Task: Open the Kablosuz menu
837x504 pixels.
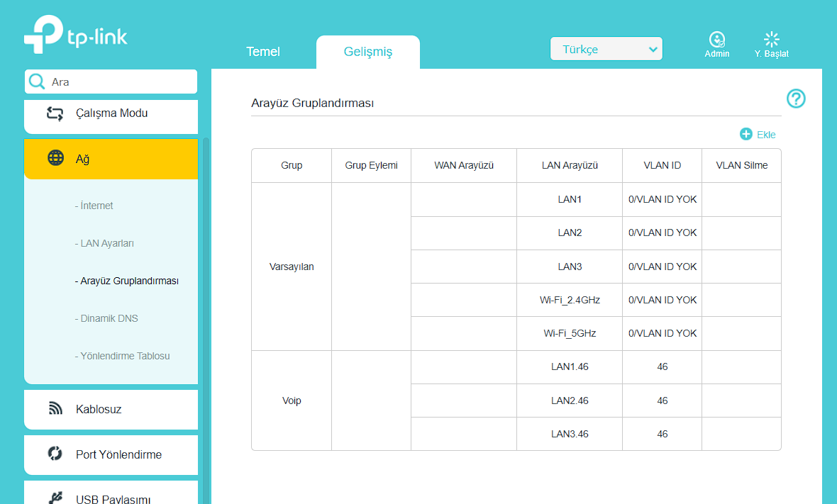Action: (x=111, y=409)
